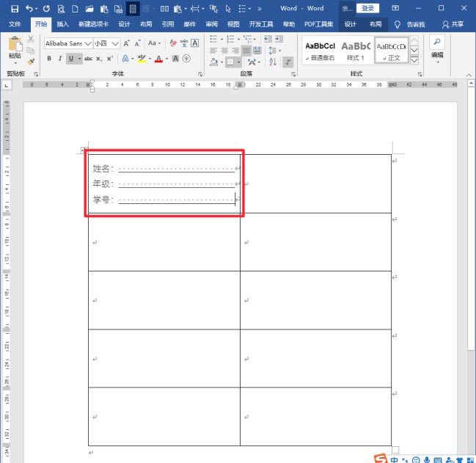Screen dimensions: 476x463
Task: Toggle Underline formatting button
Action: click(x=70, y=58)
